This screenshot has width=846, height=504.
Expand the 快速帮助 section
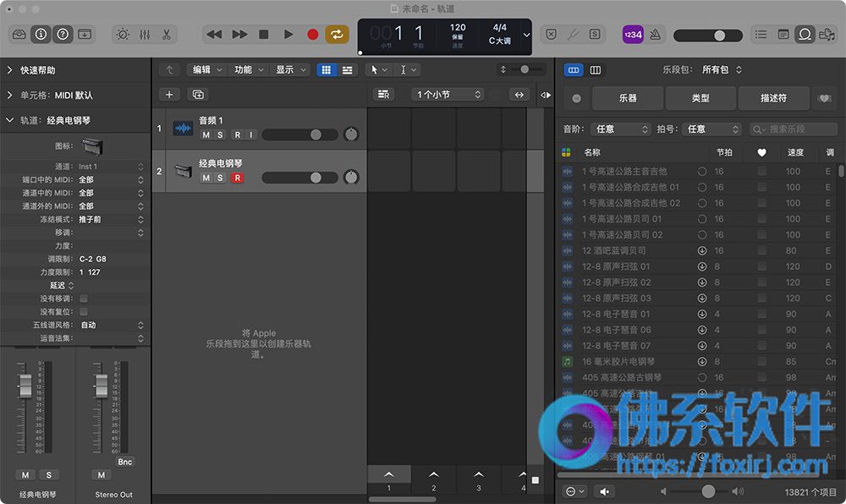[x=38, y=70]
